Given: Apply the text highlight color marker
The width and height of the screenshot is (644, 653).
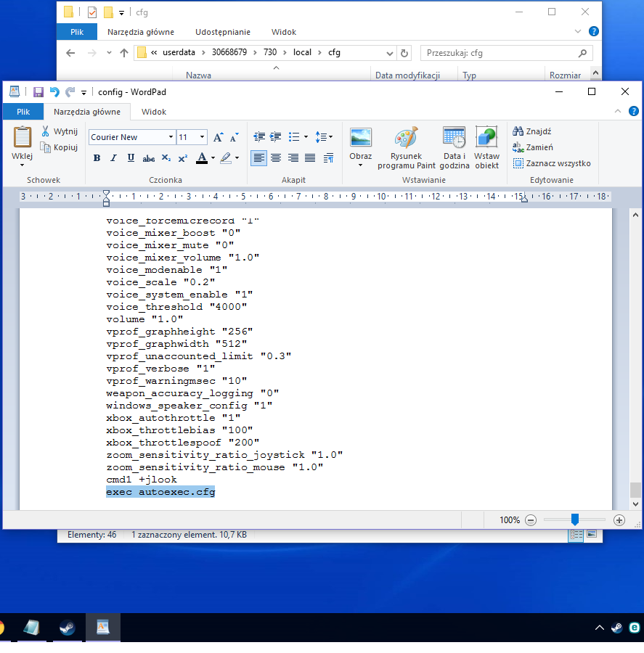Looking at the screenshot, I should tap(226, 158).
